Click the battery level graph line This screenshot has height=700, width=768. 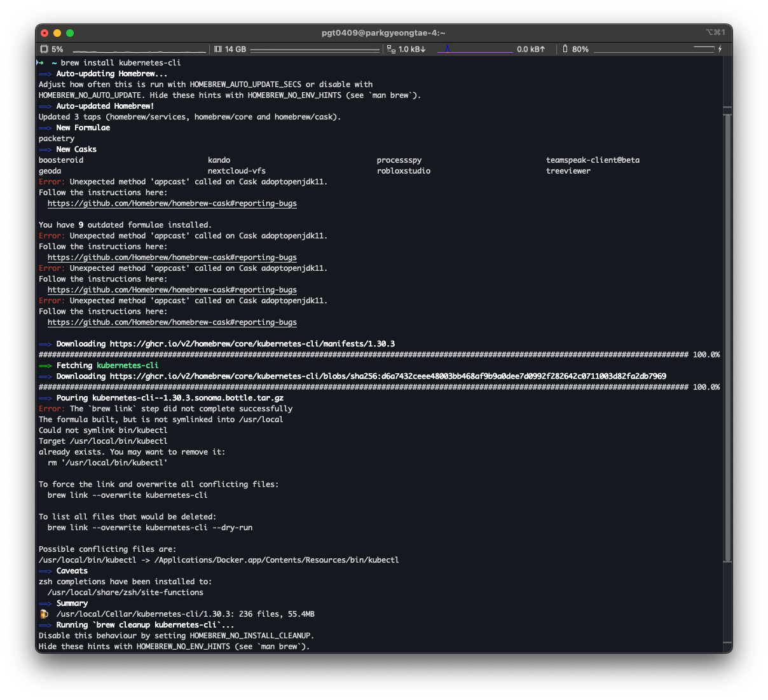click(654, 49)
